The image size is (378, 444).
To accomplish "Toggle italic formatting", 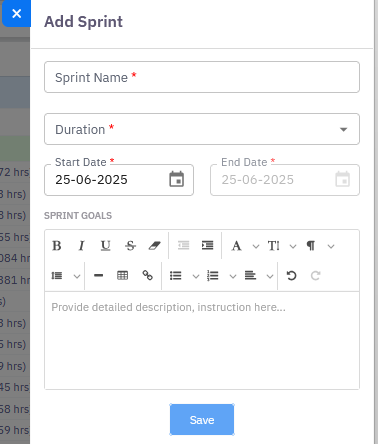I will coord(81,246).
